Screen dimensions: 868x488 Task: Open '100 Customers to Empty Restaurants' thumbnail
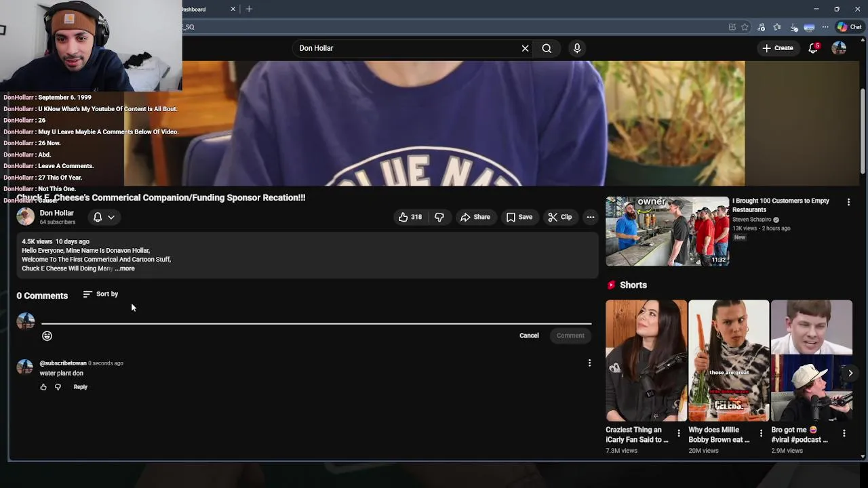pos(667,231)
